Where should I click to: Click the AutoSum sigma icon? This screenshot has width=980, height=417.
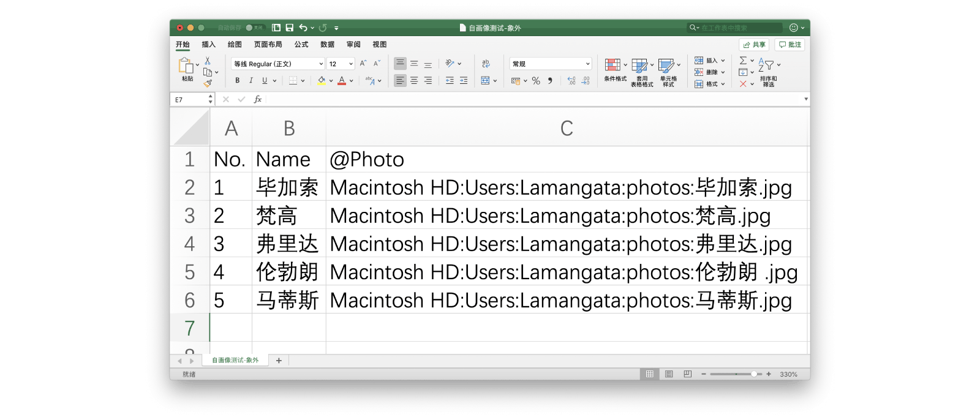pos(743,61)
